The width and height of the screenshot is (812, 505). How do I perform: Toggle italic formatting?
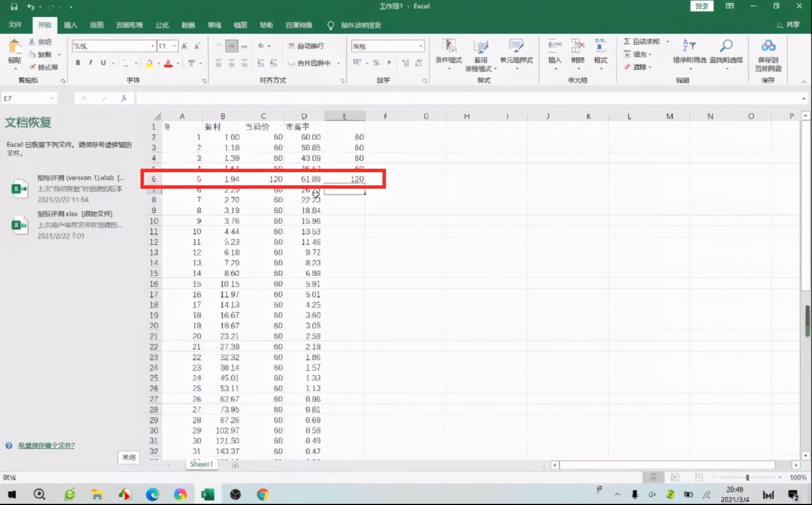click(x=91, y=63)
